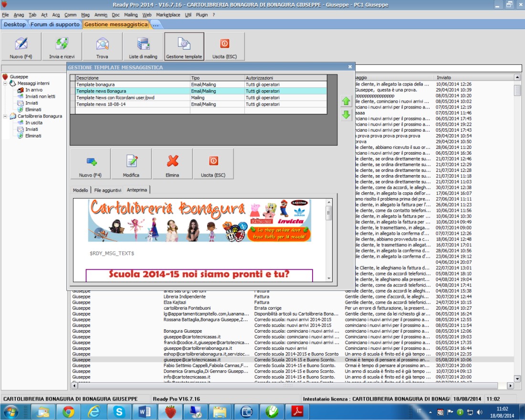525x420 pixels.
Task: Collapse the Messaggi interni tree node
Action: coord(5,84)
